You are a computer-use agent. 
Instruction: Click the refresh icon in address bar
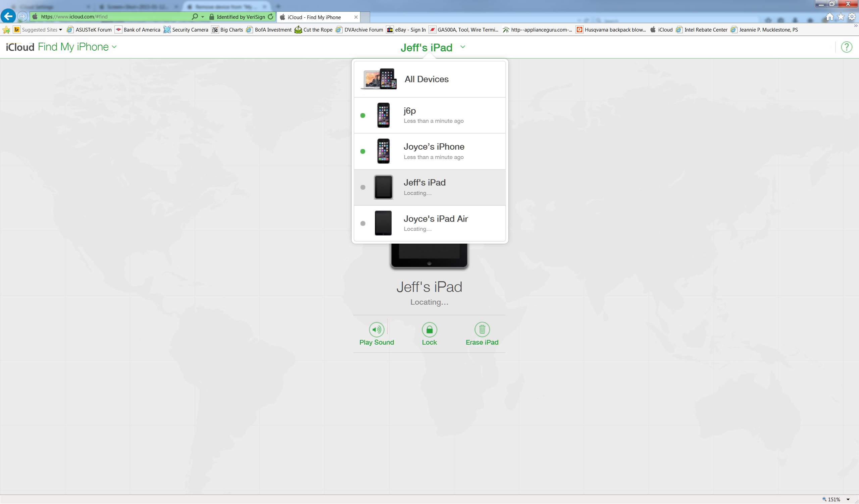[x=270, y=17]
